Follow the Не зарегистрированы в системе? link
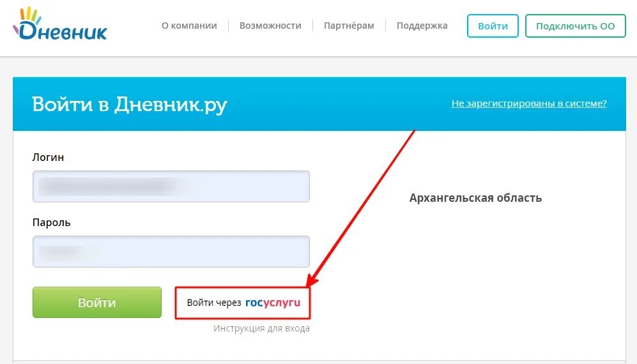Image resolution: width=637 pixels, height=364 pixels. pos(529,103)
